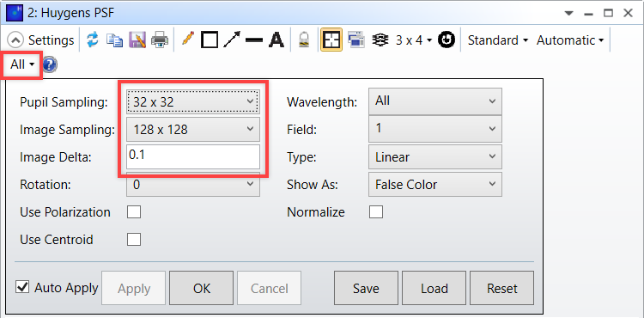Open the Field combo box
The height and width of the screenshot is (318, 644).
point(435,129)
